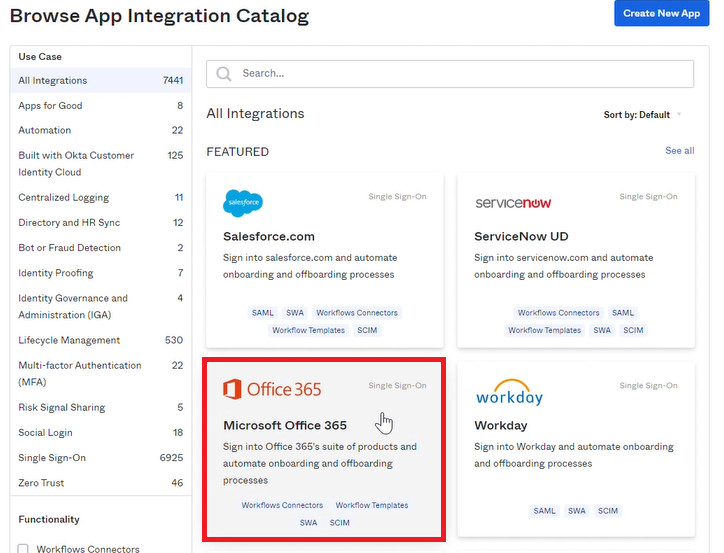Select Multi-factor Authentication category
This screenshot has height=553, width=724.
[101, 373]
